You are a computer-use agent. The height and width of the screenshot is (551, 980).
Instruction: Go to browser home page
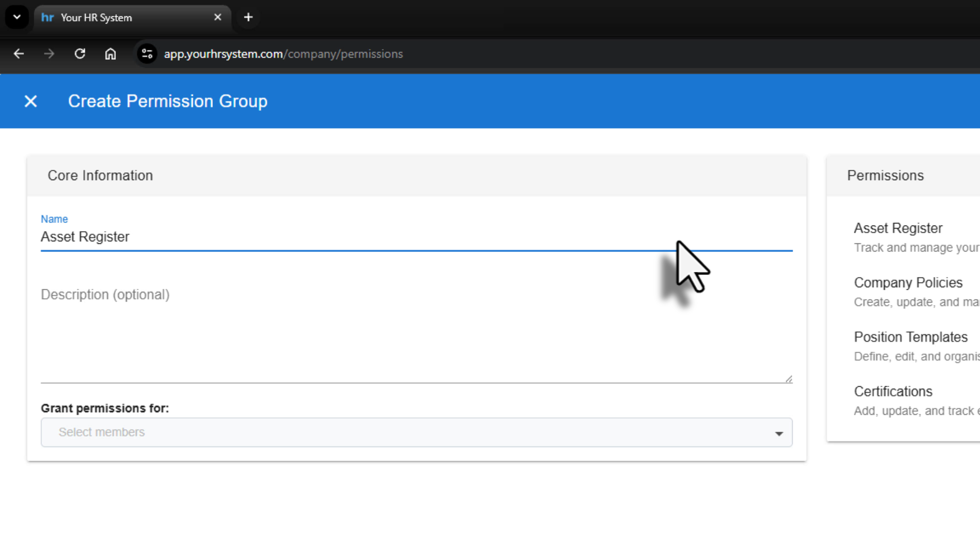(x=110, y=54)
